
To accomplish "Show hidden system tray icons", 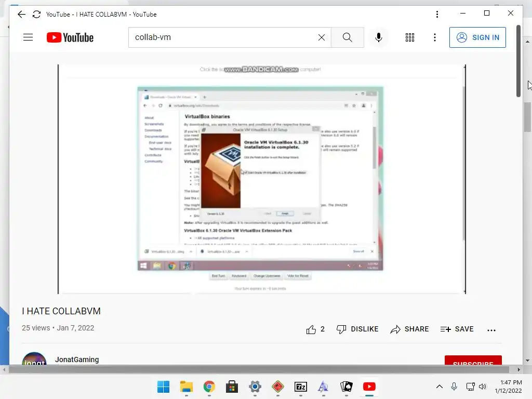I will [x=440, y=387].
